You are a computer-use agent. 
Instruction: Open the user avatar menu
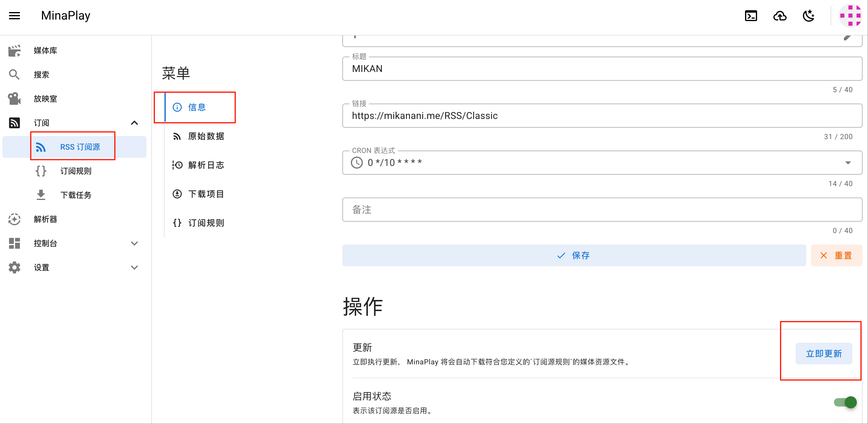point(850,15)
